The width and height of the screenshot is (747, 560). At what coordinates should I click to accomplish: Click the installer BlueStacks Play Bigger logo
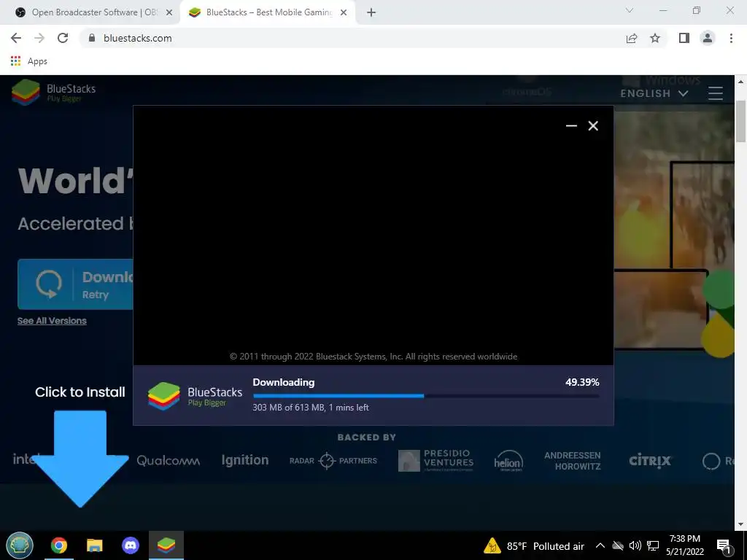tap(195, 396)
